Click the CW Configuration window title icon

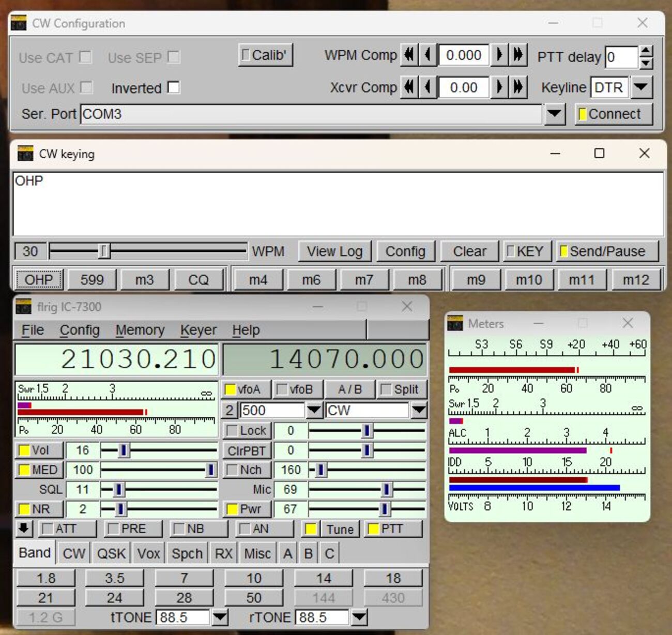(x=19, y=23)
